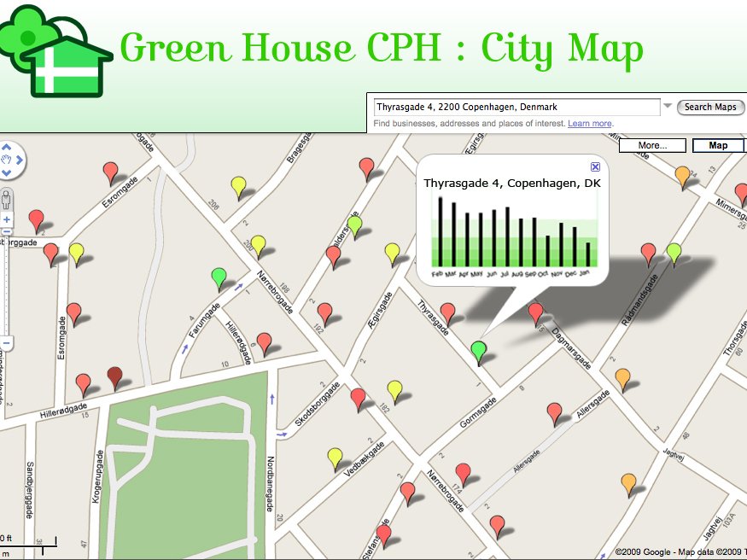
Task: Zoom out with the minus button
Action: pos(6,343)
